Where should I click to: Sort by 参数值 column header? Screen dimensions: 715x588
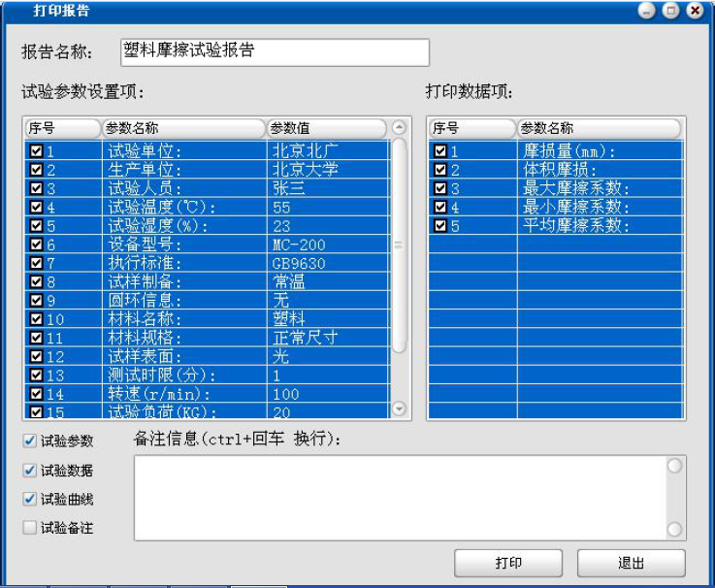click(x=326, y=128)
